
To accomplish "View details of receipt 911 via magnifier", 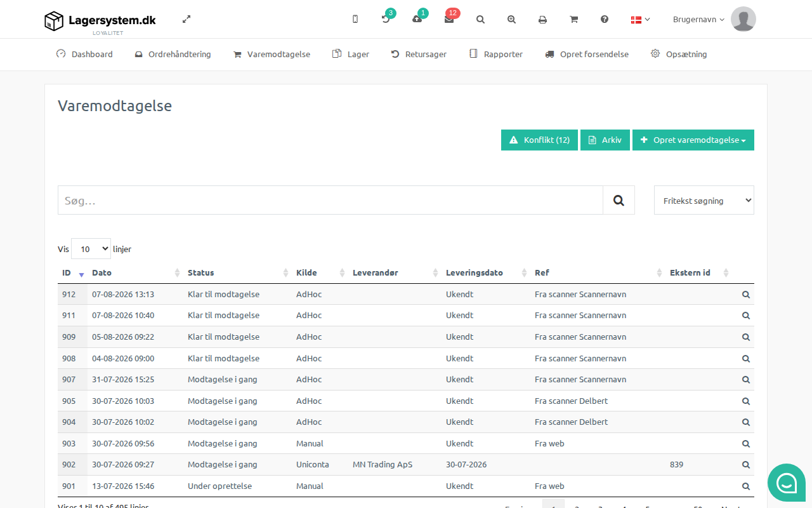I will pyautogui.click(x=746, y=316).
